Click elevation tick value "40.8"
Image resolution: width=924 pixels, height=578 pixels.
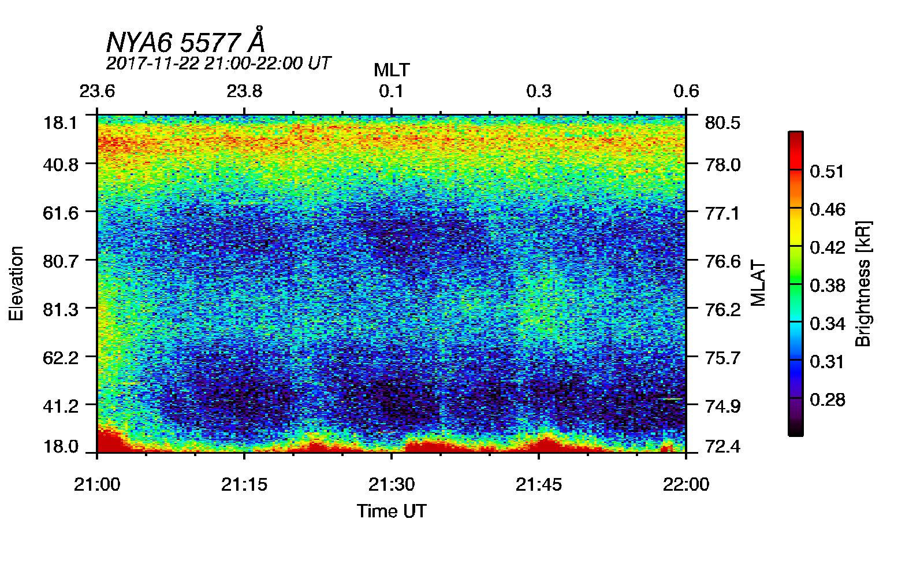point(60,165)
